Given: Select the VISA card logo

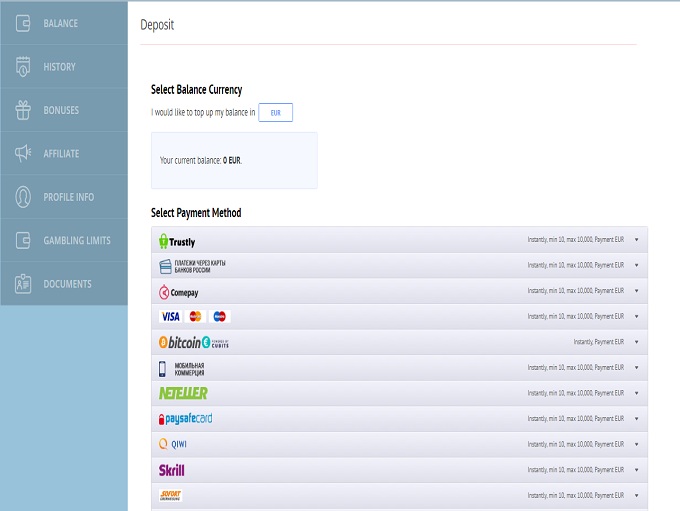Looking at the screenshot, I should click(170, 317).
